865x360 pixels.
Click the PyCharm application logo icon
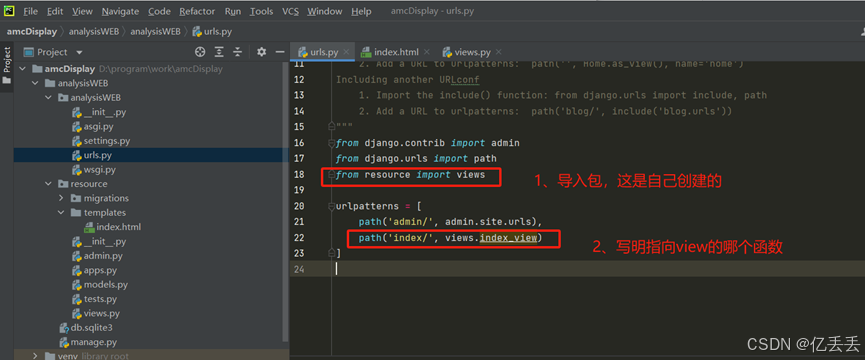(x=9, y=10)
